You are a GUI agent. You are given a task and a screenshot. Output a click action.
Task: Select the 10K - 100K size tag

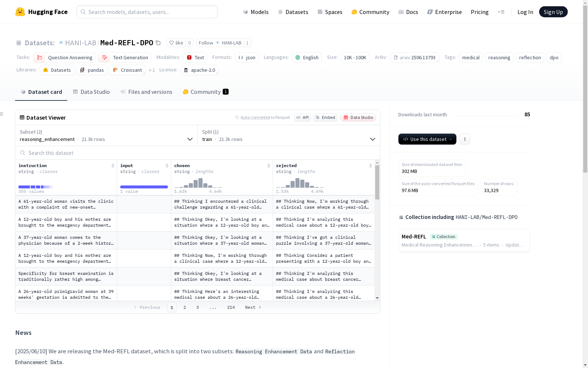pos(355,57)
